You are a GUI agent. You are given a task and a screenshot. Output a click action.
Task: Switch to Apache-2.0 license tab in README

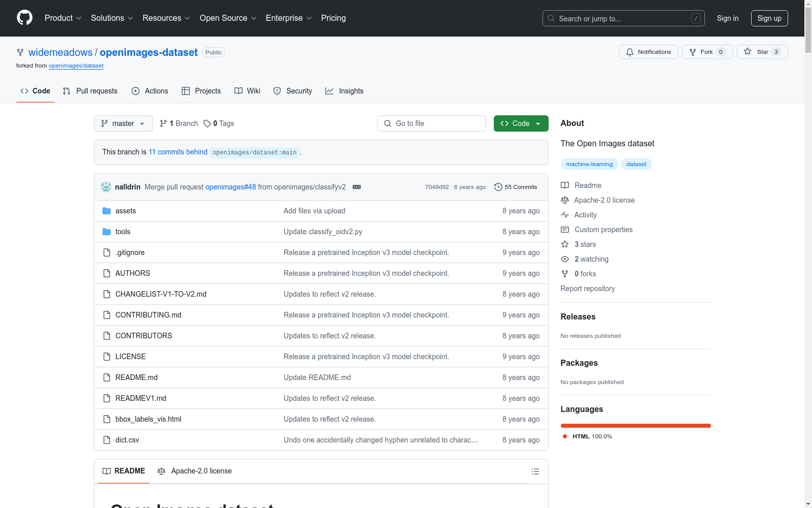coord(194,471)
